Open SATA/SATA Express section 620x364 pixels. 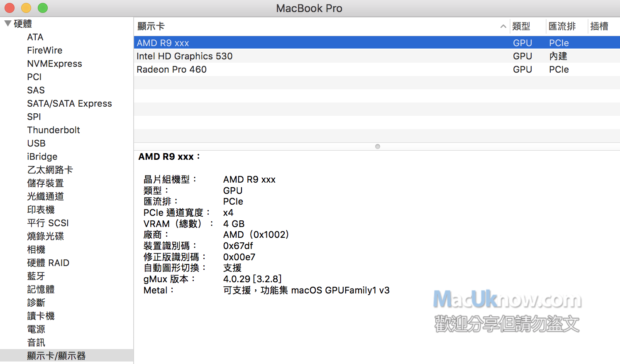coord(69,104)
